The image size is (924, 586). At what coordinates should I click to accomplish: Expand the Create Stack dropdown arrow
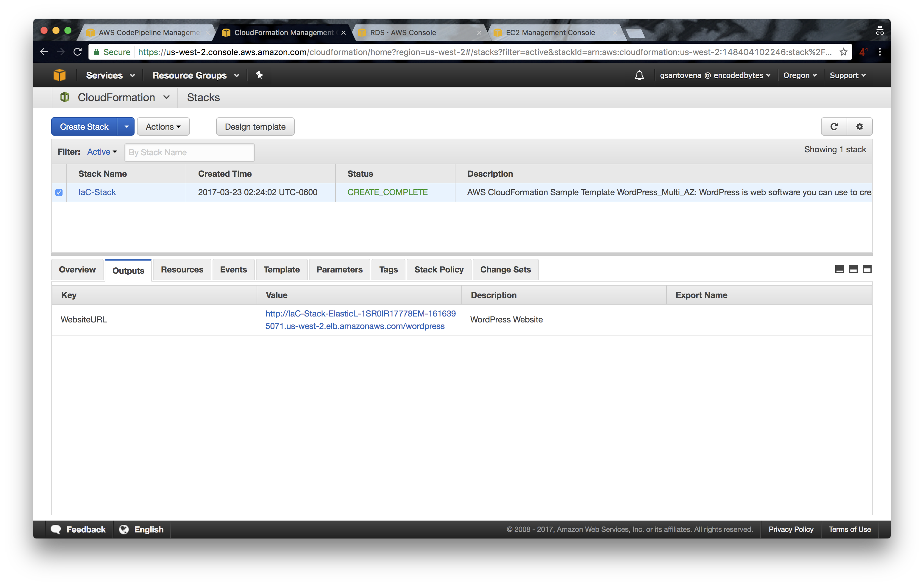pos(126,126)
